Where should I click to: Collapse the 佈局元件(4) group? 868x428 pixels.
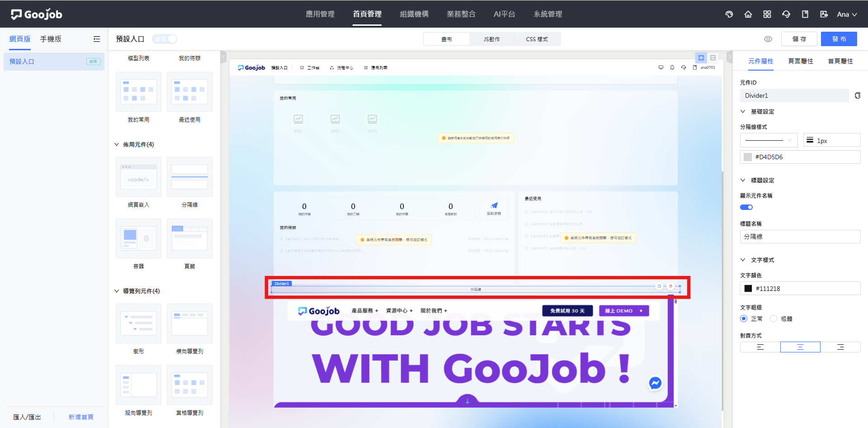click(117, 144)
